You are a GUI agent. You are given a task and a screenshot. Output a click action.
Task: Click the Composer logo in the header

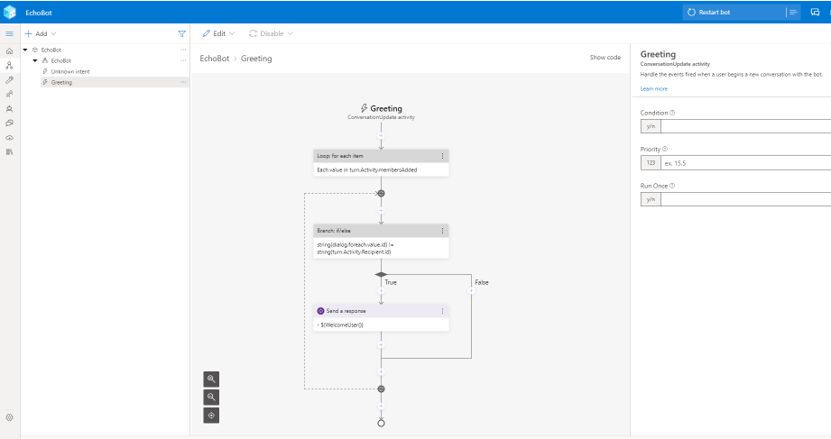pos(10,12)
